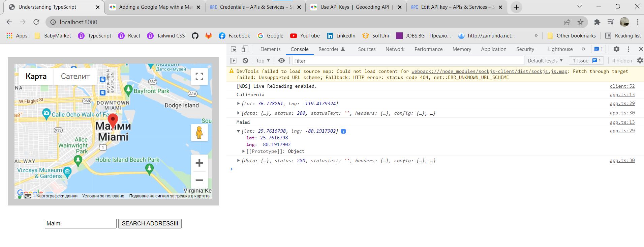Open the Sources tab
Screen dimensions: 644x247
367,49
